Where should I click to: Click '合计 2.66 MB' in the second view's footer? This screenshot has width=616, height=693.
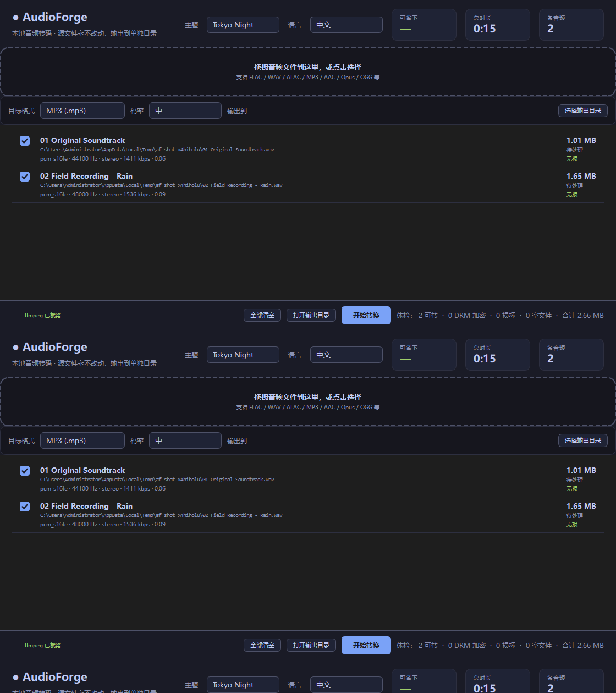coord(583,646)
